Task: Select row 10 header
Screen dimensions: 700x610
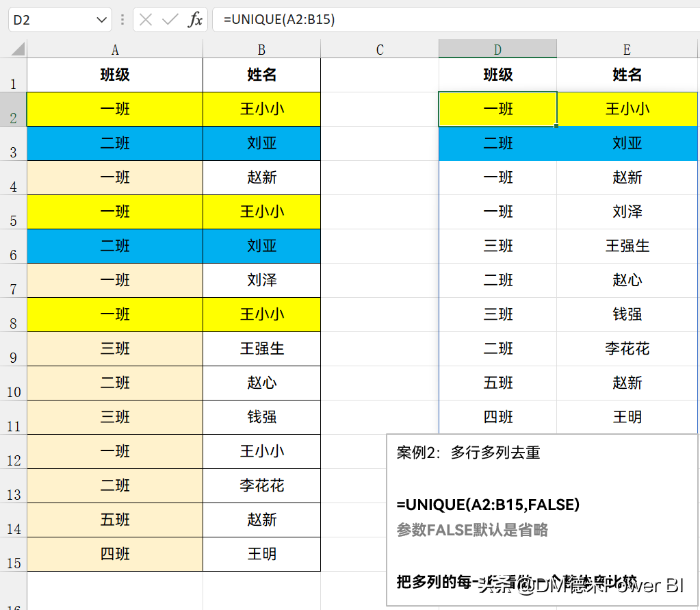Action: pos(14,383)
